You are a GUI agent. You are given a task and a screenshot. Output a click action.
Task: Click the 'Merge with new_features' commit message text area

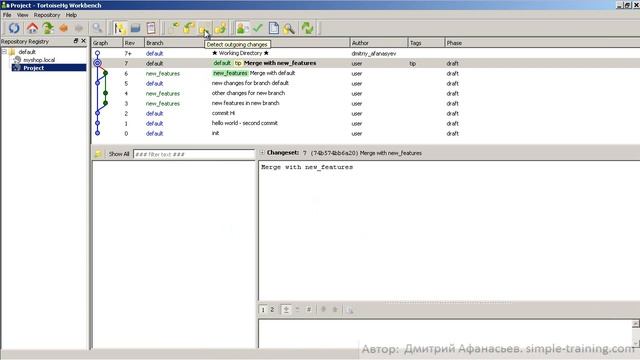[449, 231]
